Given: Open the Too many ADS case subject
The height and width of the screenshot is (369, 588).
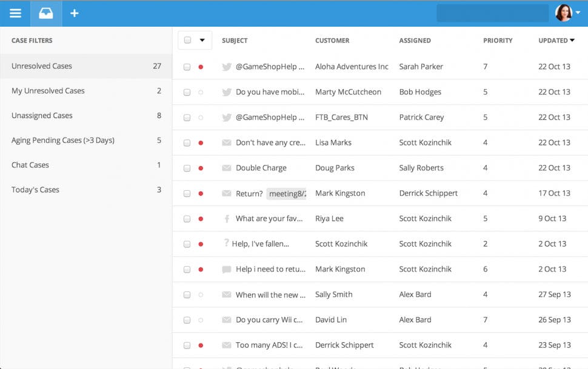Looking at the screenshot, I should pos(269,345).
